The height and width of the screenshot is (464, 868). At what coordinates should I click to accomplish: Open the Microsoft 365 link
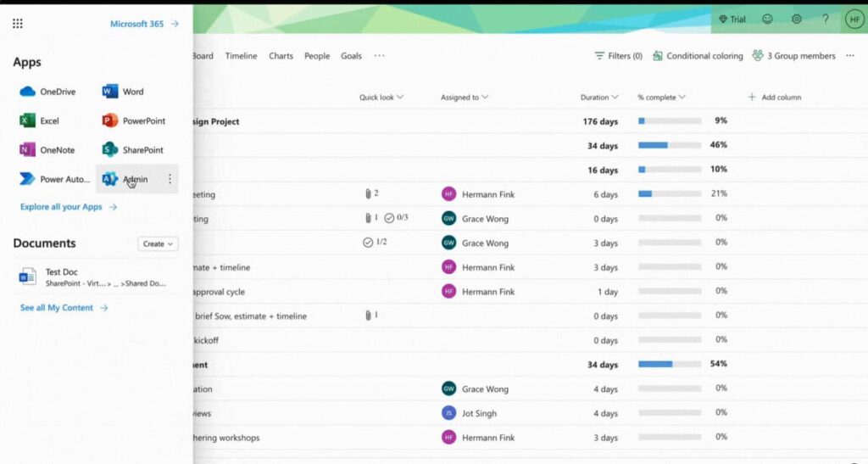tap(144, 24)
